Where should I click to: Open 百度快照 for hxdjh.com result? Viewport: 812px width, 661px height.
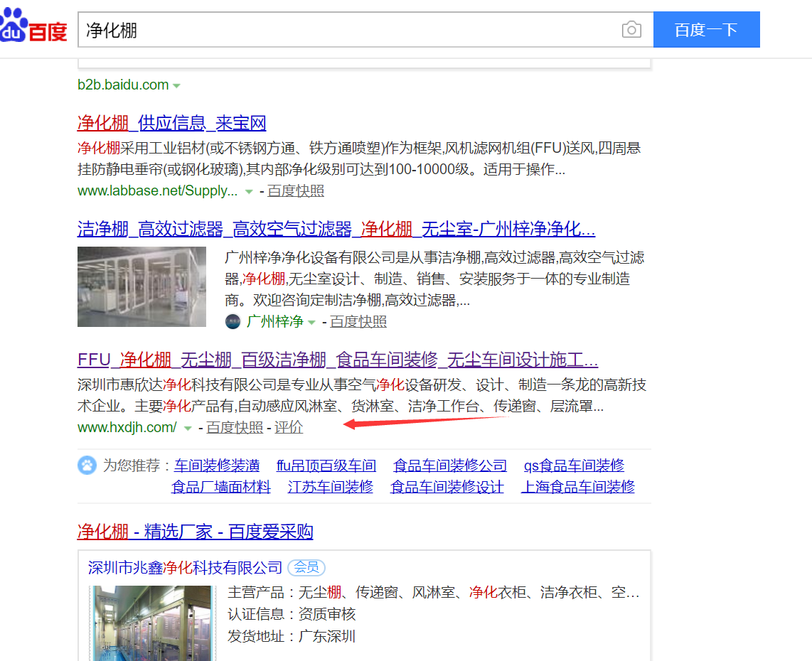click(x=235, y=428)
